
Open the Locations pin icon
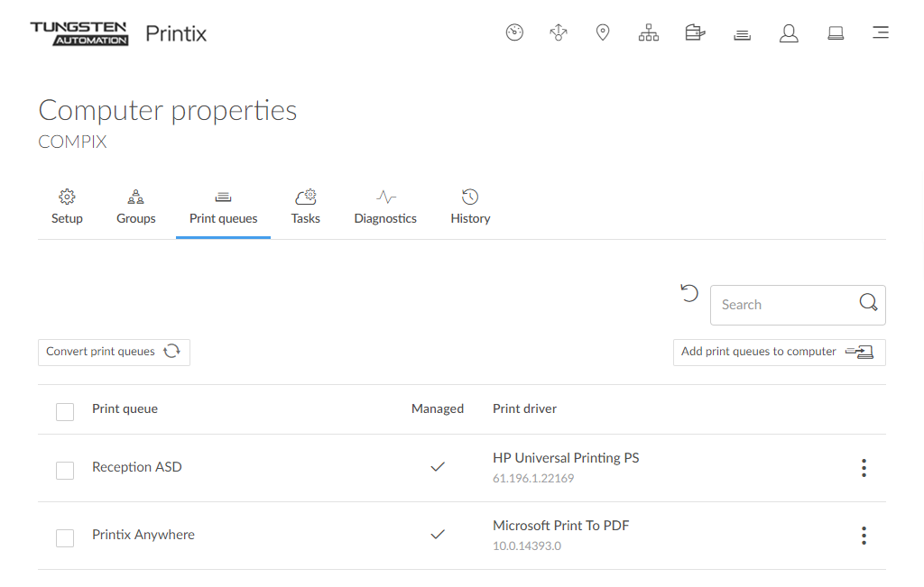(603, 33)
